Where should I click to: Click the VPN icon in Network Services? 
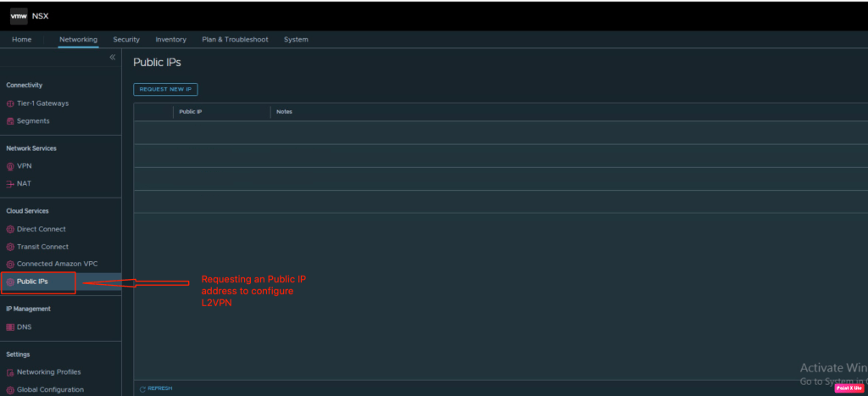10,166
